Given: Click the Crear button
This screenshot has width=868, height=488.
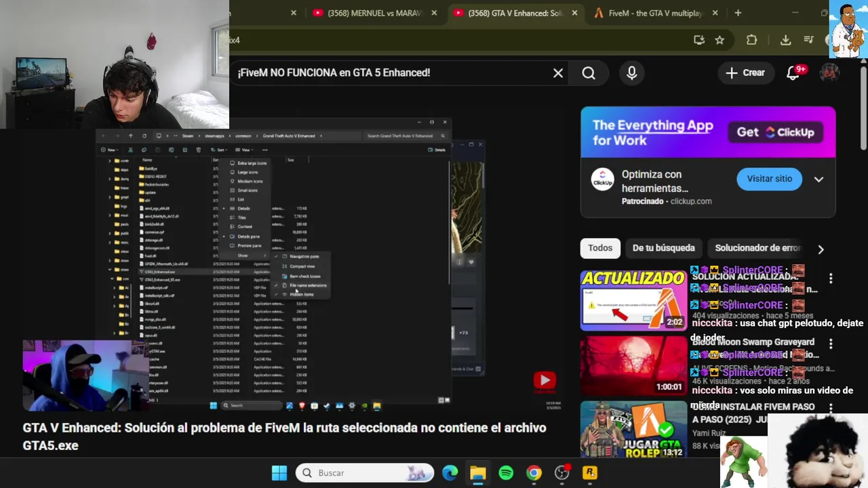Looking at the screenshot, I should tap(745, 73).
